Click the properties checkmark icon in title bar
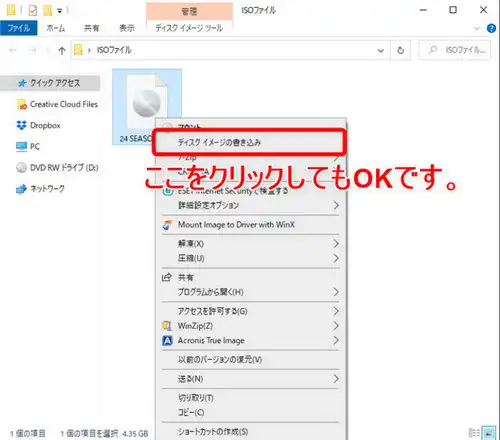Image resolution: width=500 pixels, height=440 pixels. (x=33, y=11)
